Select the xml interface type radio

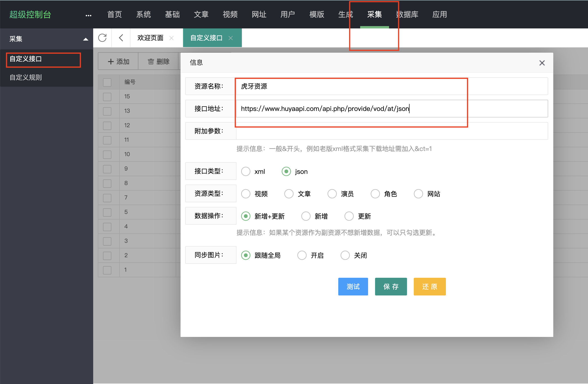coord(246,171)
